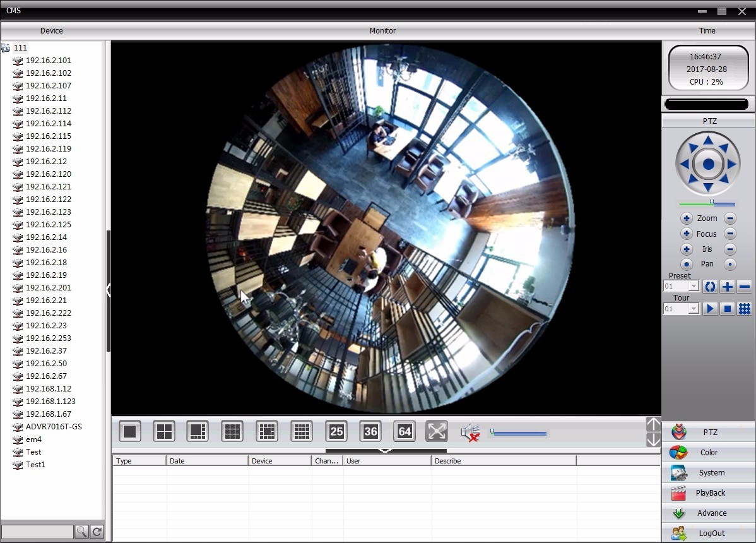The height and width of the screenshot is (543, 756).
Task: Toggle mute speaker icon
Action: click(470, 433)
